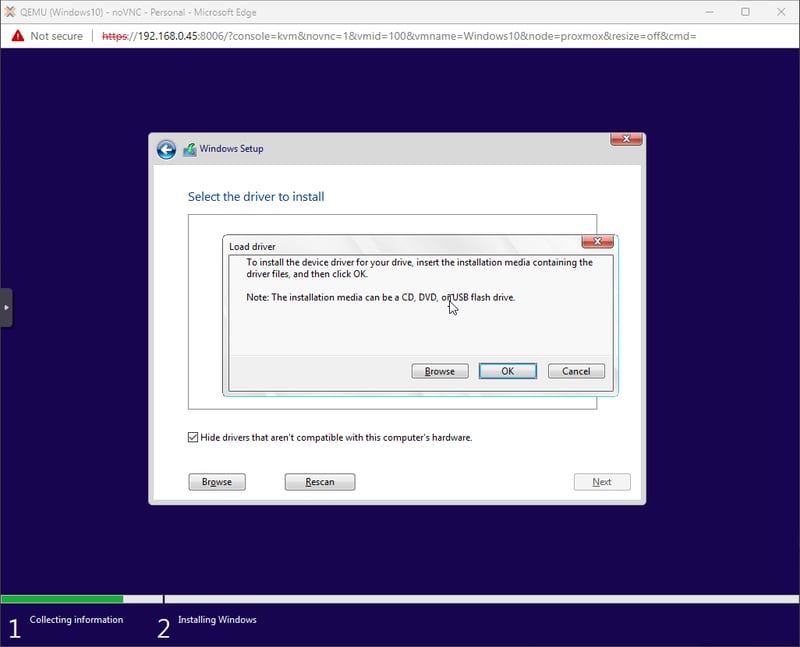The height and width of the screenshot is (647, 800).
Task: Toggle Hide incompatible drivers checkbox
Action: (x=193, y=437)
